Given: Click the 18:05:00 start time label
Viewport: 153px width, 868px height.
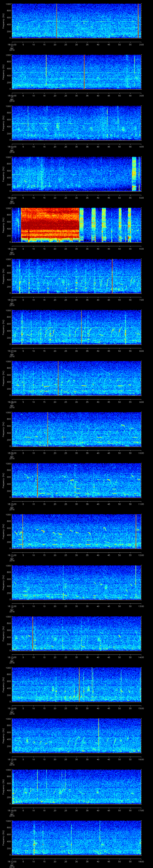Looking at the screenshot, I should [x=12, y=249].
